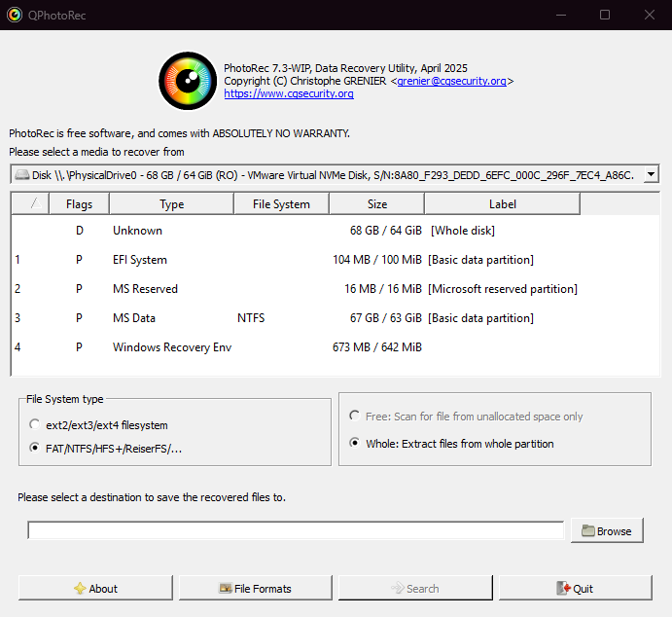Click the PhotoRec eye logo
Image resolution: width=672 pixels, height=617 pixels.
pyautogui.click(x=187, y=81)
